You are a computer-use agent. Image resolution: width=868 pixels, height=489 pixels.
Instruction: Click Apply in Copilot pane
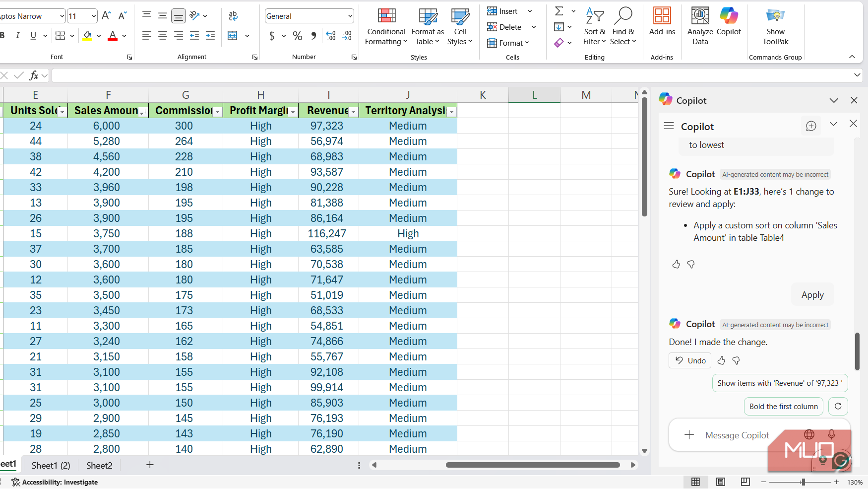click(x=812, y=295)
